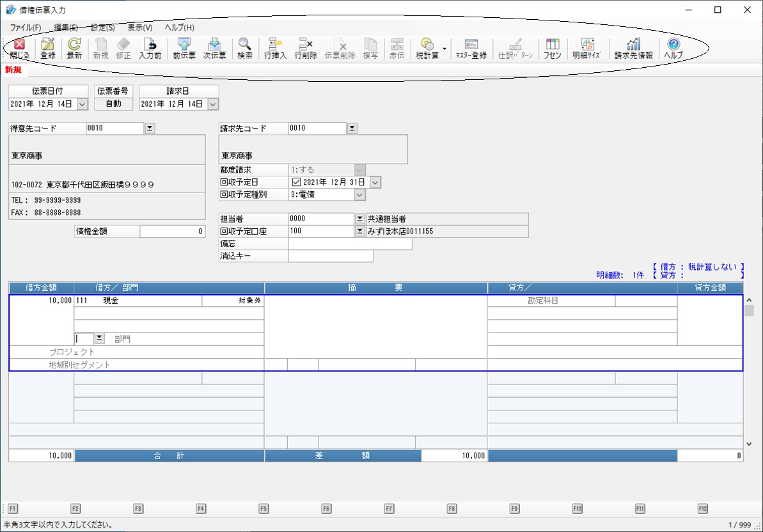Uncheck the 回収予定日 date checkbox
This screenshot has width=763, height=532.
(x=296, y=182)
